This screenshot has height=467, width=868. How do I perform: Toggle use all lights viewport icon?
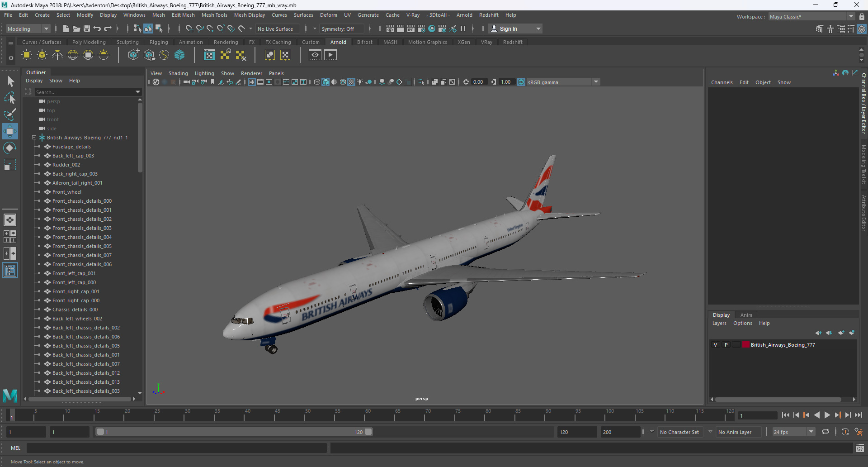360,82
